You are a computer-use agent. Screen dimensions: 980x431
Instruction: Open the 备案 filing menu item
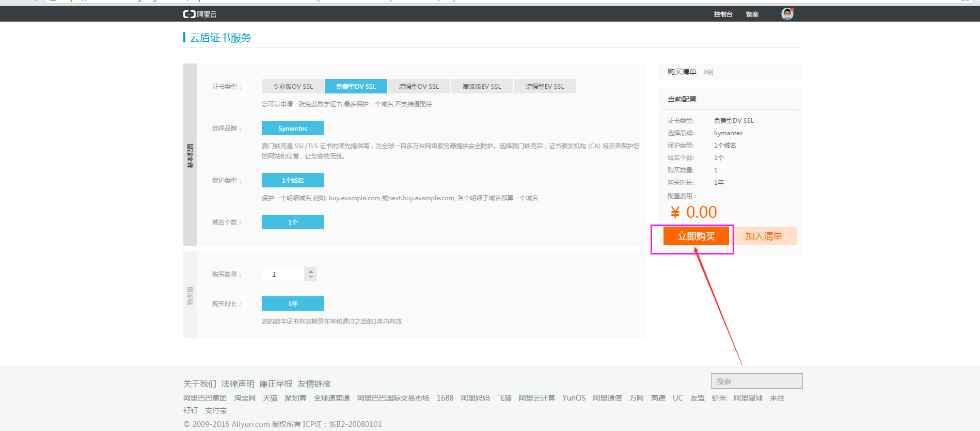click(x=752, y=14)
